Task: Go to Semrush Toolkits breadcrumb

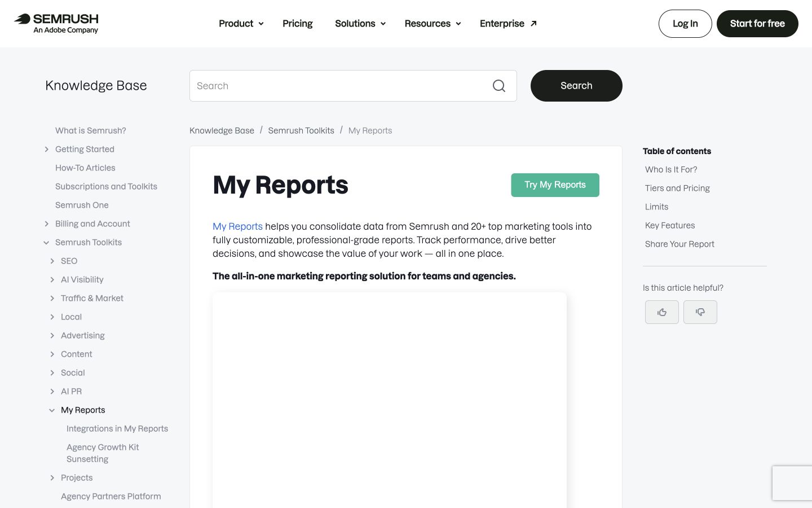Action: [x=301, y=130]
